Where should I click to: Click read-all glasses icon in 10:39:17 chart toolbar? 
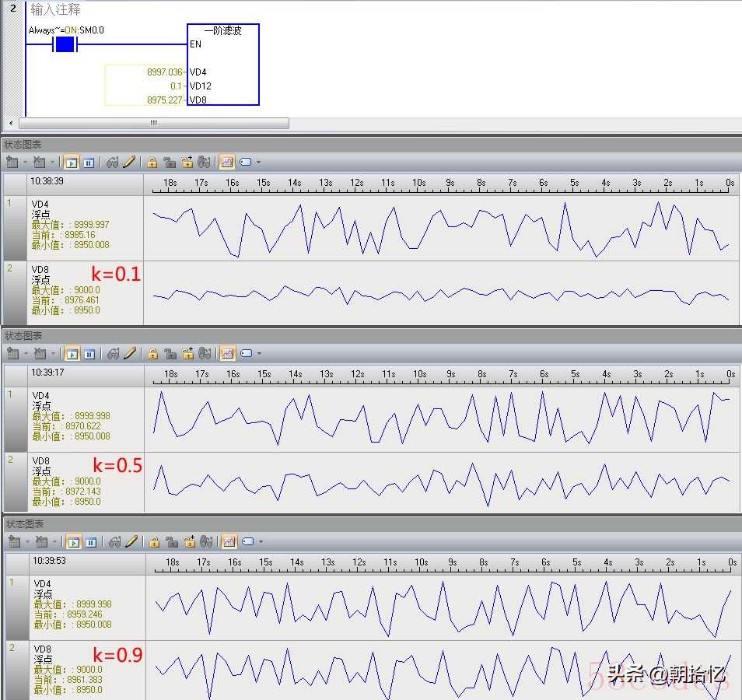pyautogui.click(x=113, y=354)
